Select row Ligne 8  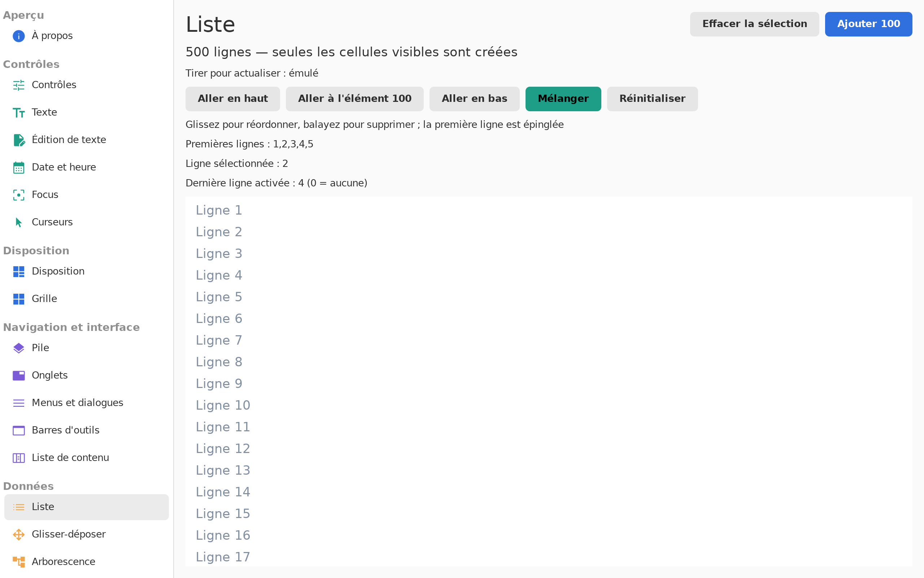click(549, 362)
